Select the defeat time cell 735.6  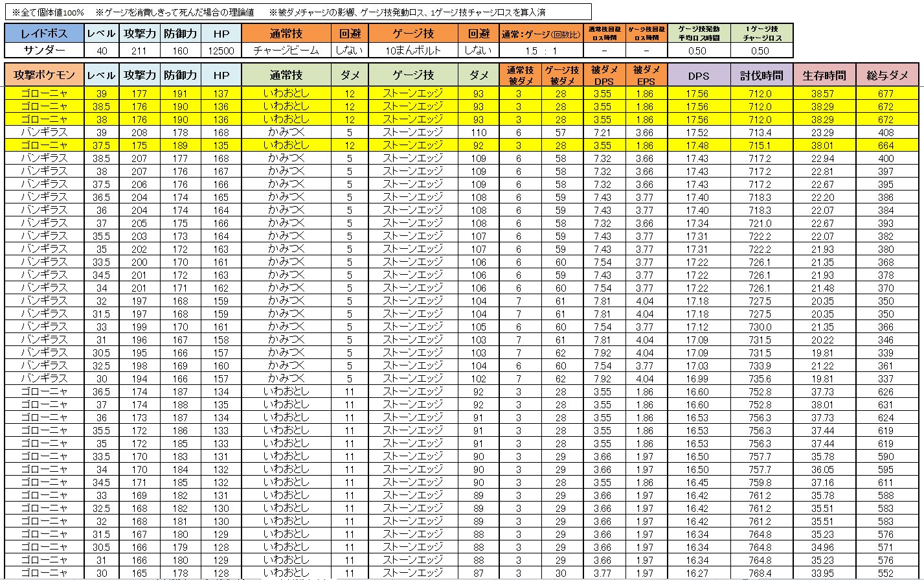coord(761,378)
